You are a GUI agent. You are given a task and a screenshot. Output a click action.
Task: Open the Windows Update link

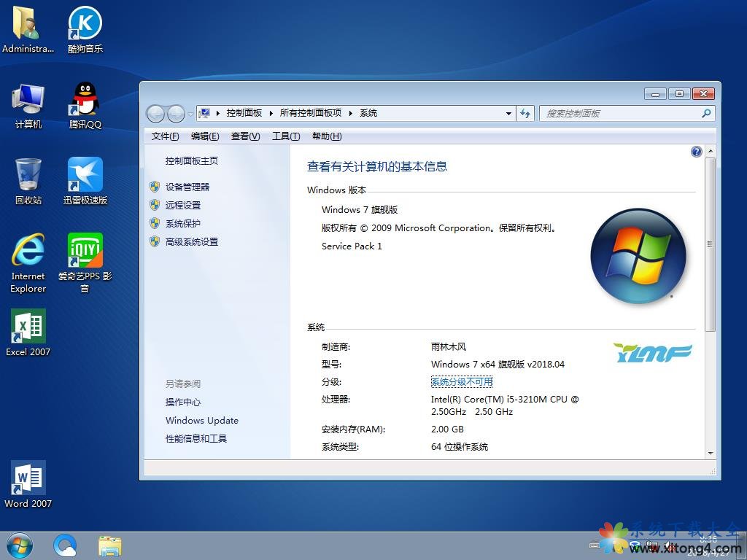coord(202,421)
